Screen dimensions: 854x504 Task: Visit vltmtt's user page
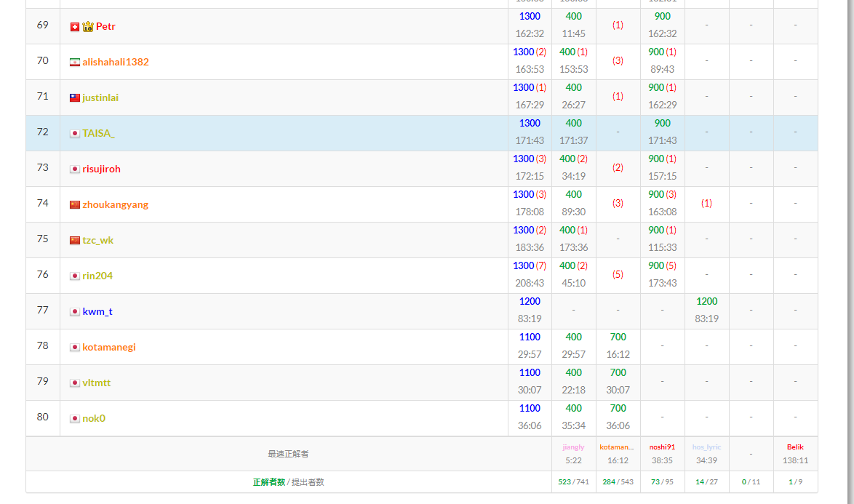[x=97, y=383]
